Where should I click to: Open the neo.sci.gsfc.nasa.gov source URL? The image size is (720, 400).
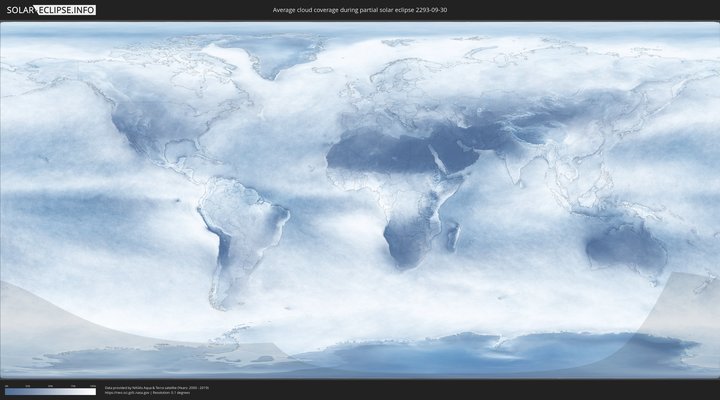[x=128, y=393]
